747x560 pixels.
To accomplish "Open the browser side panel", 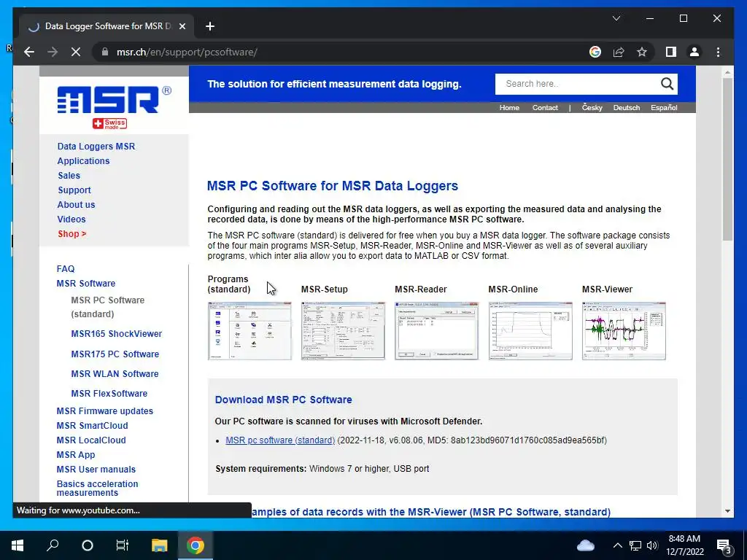I will [671, 52].
